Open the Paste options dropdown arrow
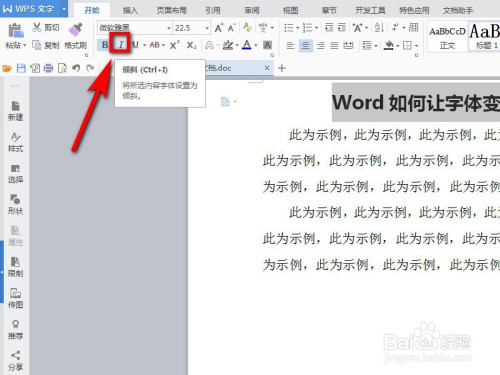The height and width of the screenshot is (375, 500). point(25,45)
